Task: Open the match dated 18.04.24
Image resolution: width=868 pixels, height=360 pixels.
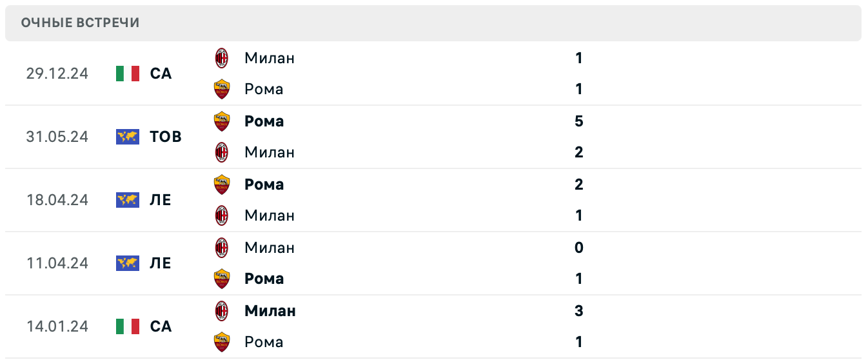Action: [x=57, y=200]
